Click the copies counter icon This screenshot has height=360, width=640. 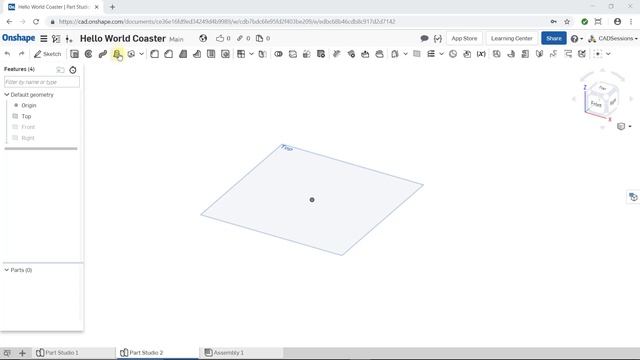pos(263,38)
